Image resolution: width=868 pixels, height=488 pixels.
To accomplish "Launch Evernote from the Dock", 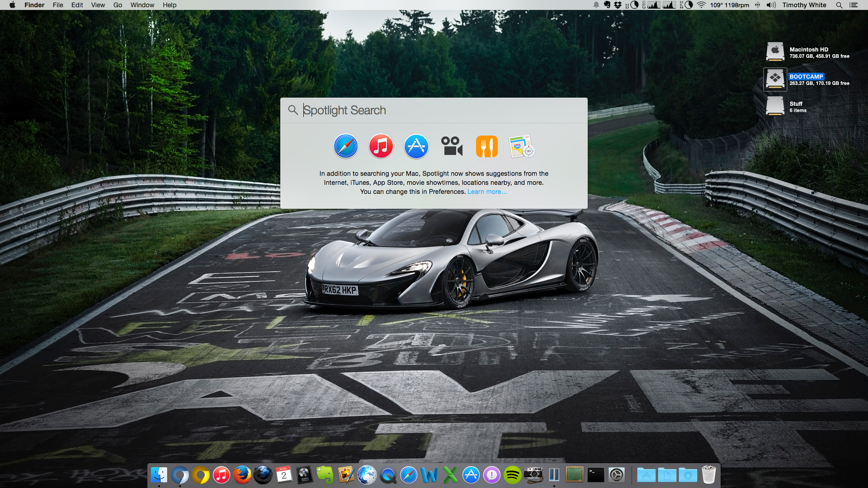I will click(325, 475).
